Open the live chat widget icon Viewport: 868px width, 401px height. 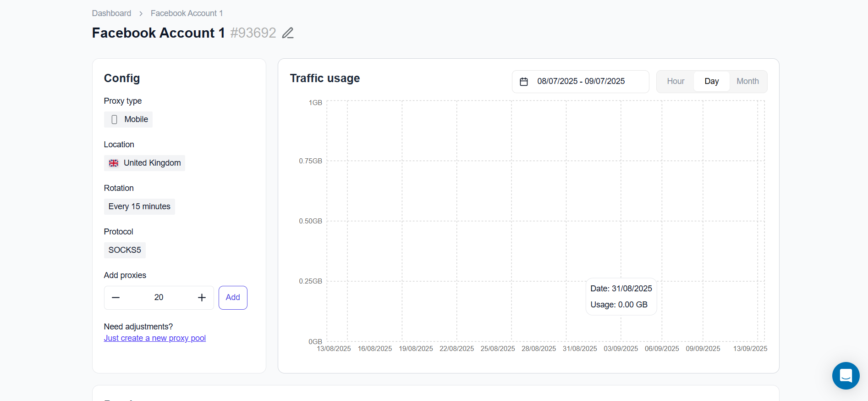(x=846, y=376)
